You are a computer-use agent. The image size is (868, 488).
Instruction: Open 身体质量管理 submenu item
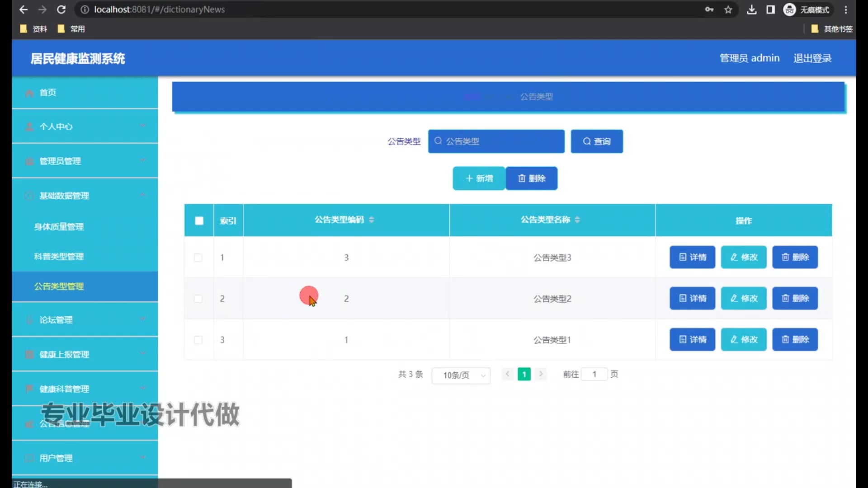point(59,227)
